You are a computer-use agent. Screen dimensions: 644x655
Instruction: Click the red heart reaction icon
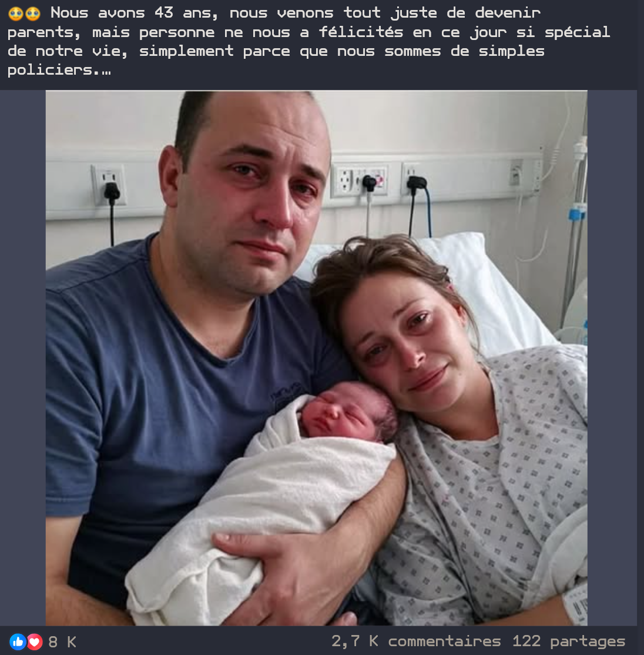35,641
